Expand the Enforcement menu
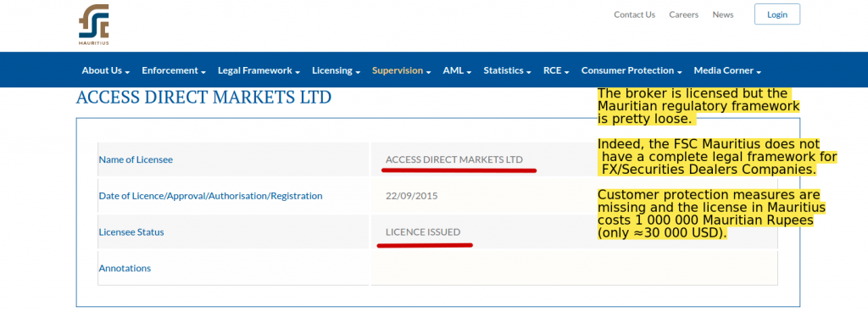Image resolution: width=868 pixels, height=318 pixels. 174,70
